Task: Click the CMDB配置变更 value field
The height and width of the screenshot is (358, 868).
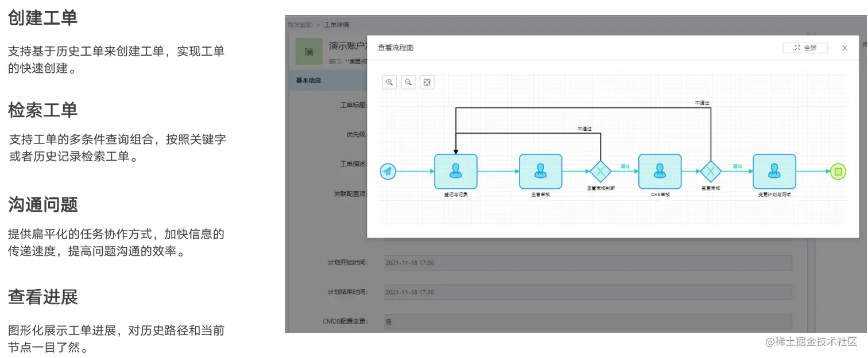Action: point(587,321)
